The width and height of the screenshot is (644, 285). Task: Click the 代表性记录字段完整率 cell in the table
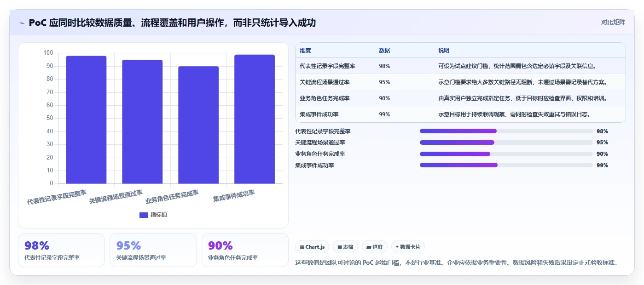click(327, 66)
